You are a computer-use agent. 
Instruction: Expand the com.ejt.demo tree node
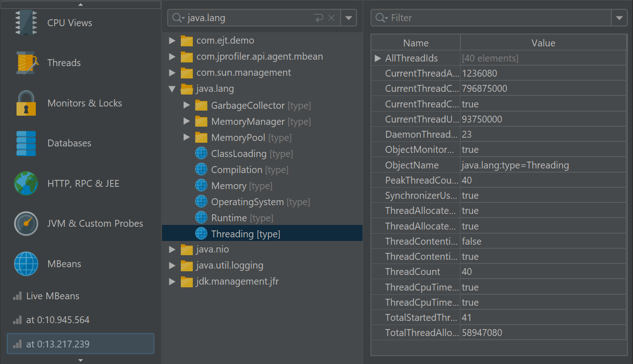point(172,41)
